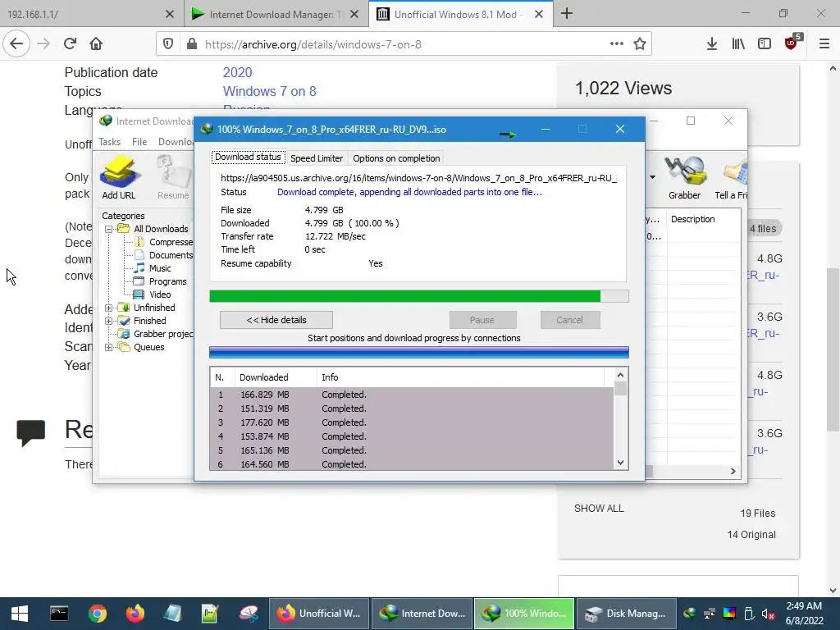The width and height of the screenshot is (840, 630).
Task: Launch Command Prompt from taskbar
Action: [x=59, y=614]
